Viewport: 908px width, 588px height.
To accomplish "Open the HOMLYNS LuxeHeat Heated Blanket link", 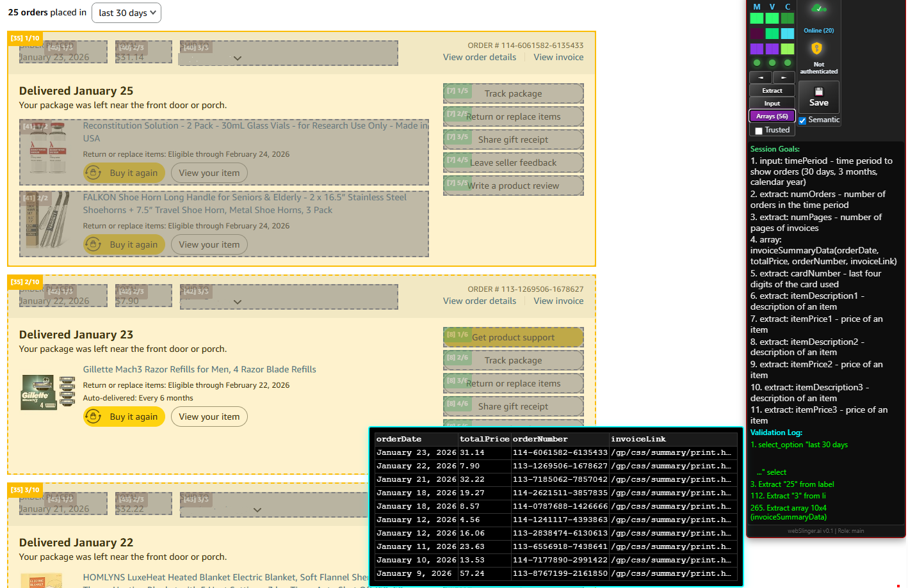I will (226, 577).
